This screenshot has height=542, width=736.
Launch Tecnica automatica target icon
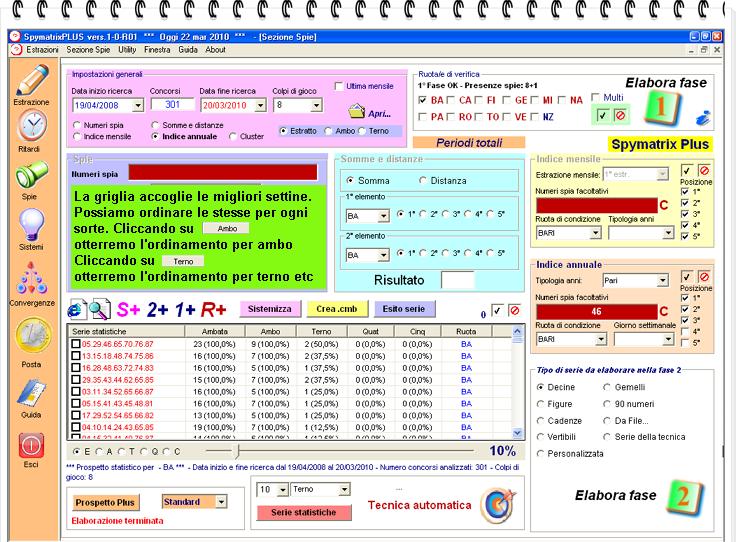coord(498,505)
